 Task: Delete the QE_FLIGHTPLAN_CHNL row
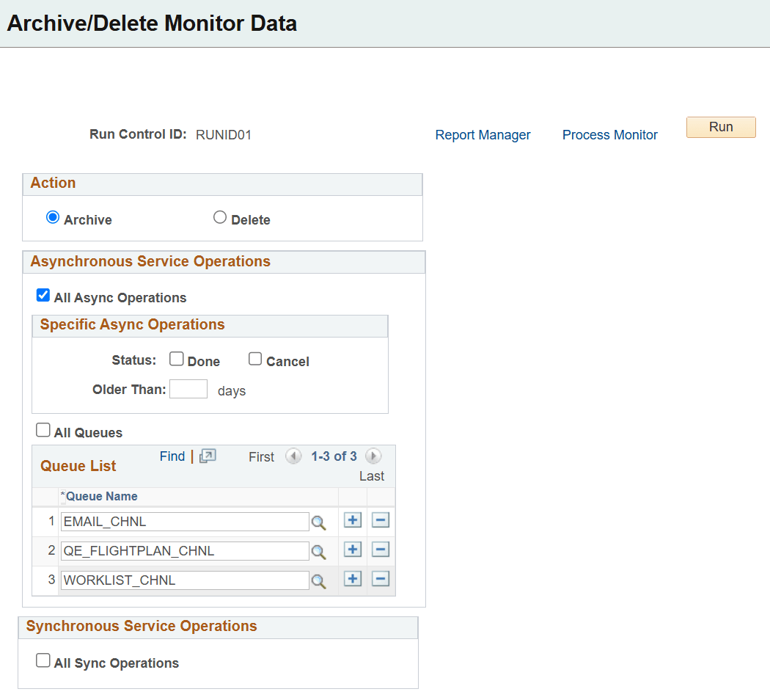(x=380, y=550)
